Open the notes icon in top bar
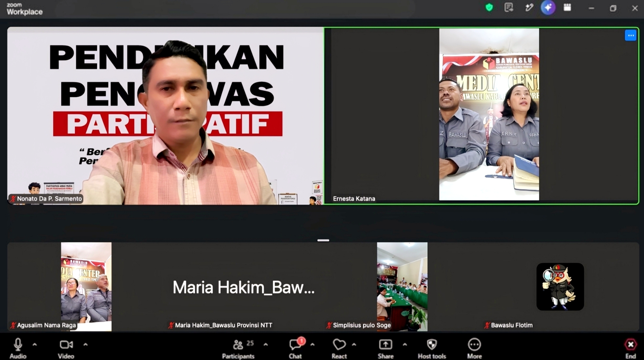 (508, 7)
